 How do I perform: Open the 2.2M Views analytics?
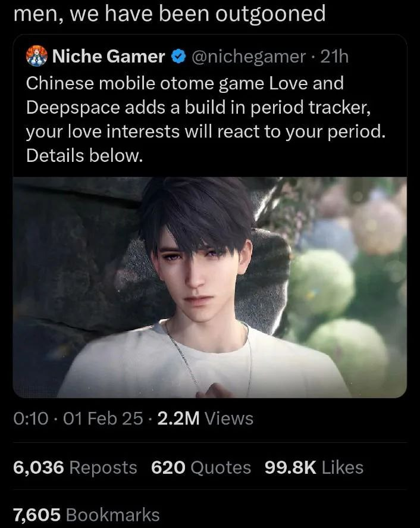205,418
